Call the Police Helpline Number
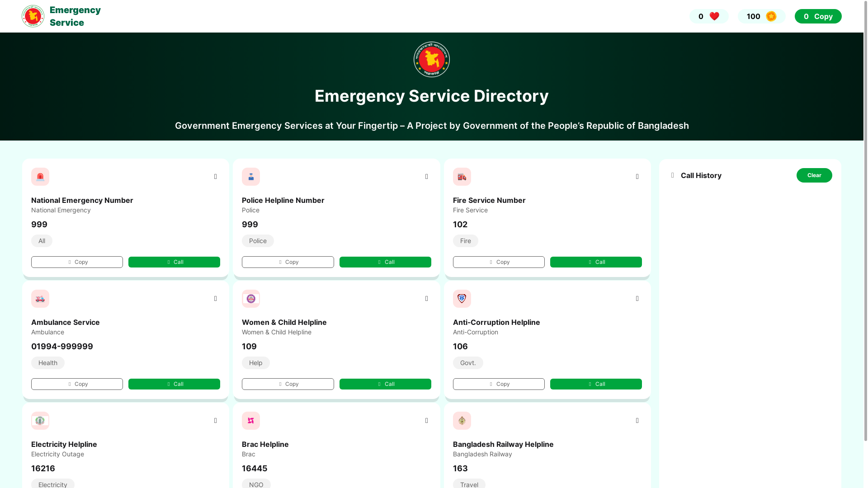 click(x=385, y=262)
